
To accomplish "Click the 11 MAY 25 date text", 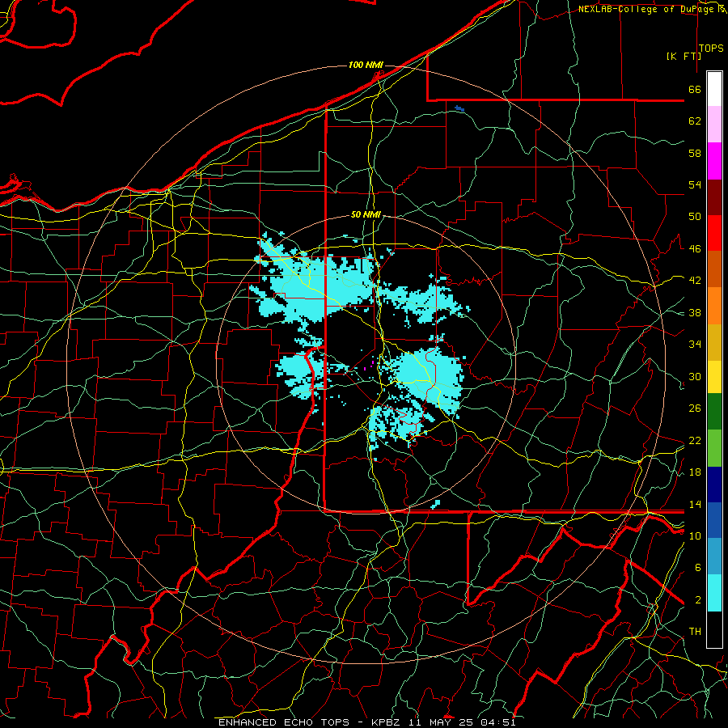I will tap(440, 722).
